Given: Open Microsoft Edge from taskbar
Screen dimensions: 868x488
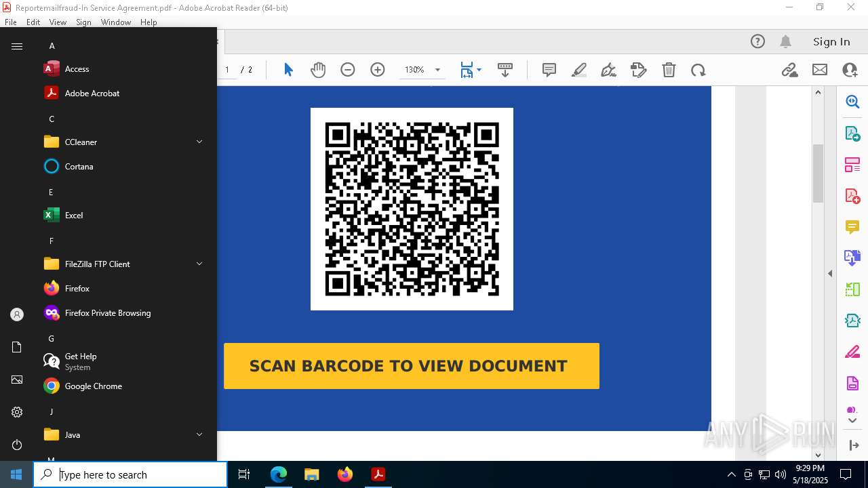Looking at the screenshot, I should pyautogui.click(x=279, y=474).
